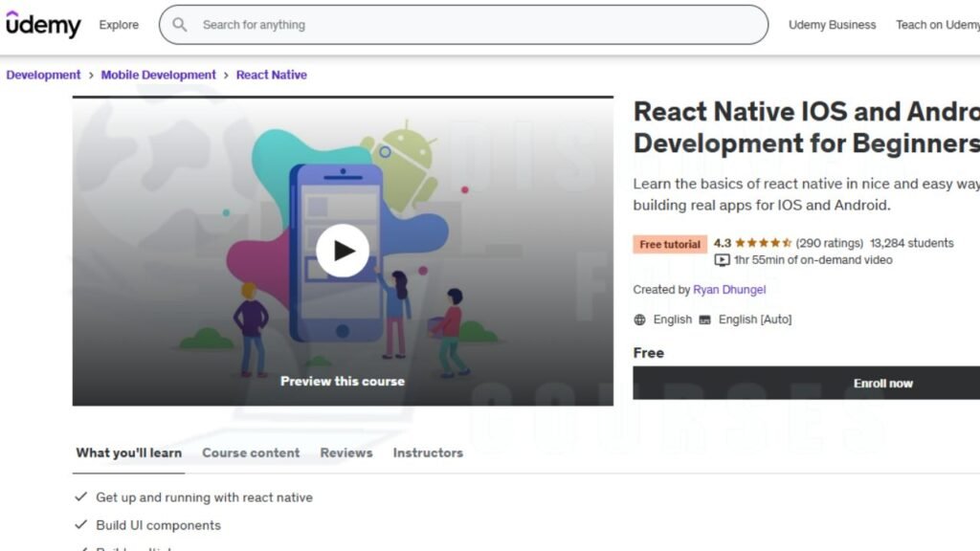Screen dimensions: 980x551
Task: Click the rating stars
Action: (763, 243)
